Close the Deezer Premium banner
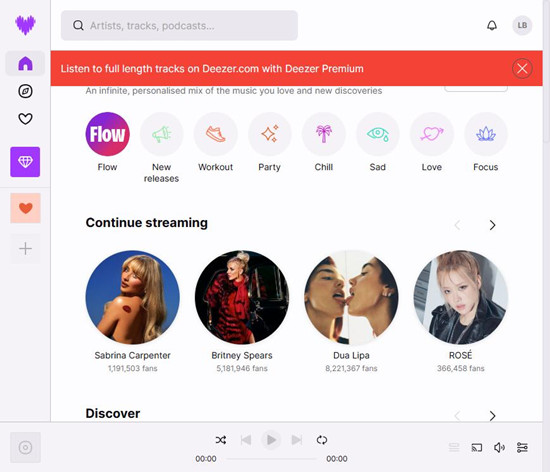The width and height of the screenshot is (550, 472). click(522, 68)
